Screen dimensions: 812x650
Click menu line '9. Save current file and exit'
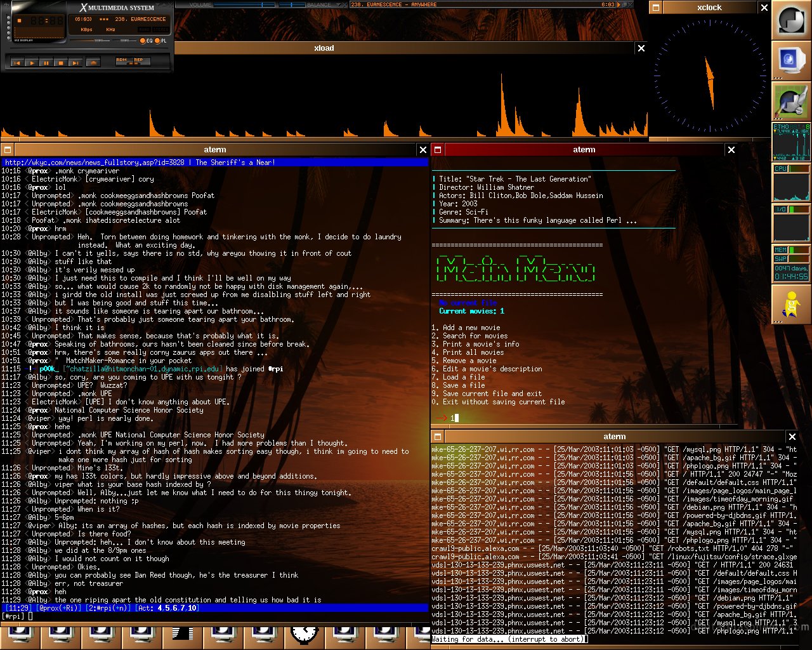487,394
